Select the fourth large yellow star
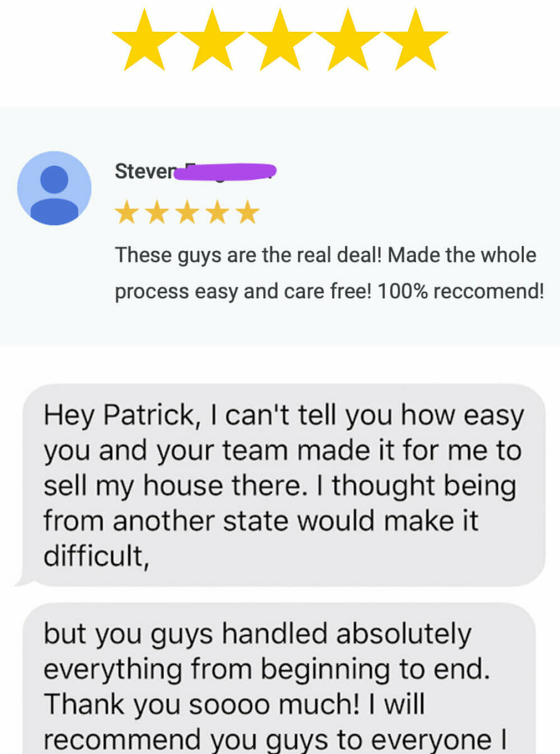Screen dimensions: 560x754 click(x=347, y=40)
